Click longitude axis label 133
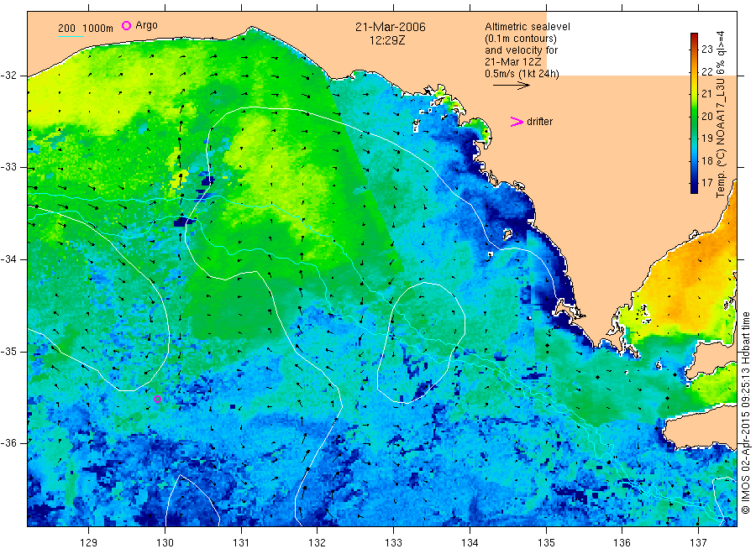The image size is (756, 554). click(393, 543)
